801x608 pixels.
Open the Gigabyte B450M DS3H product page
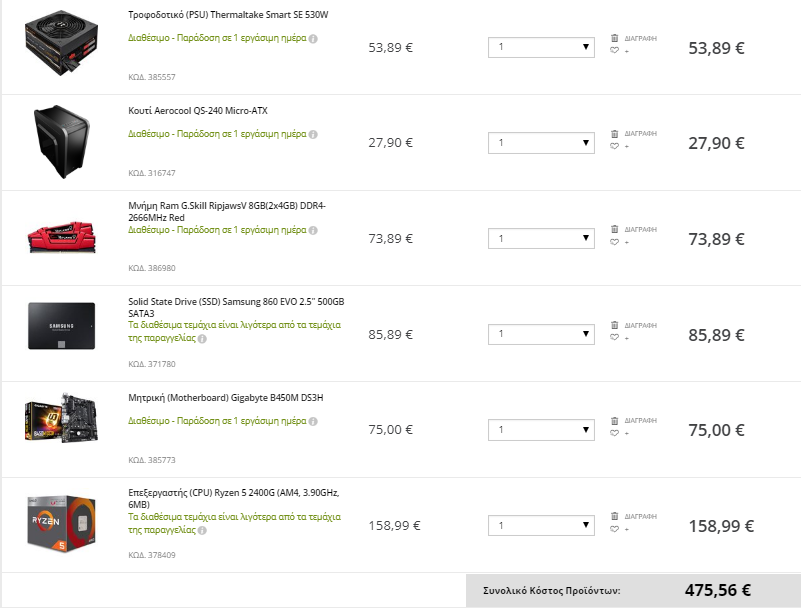pos(225,397)
